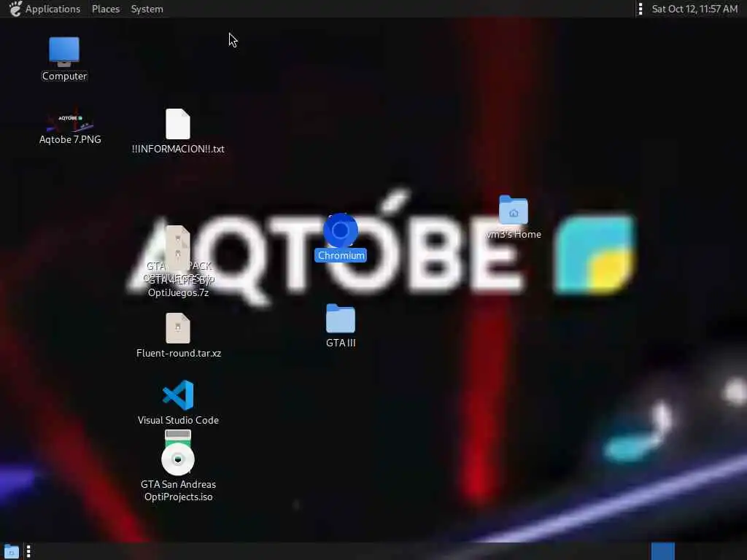
Task: Click the !!INFORMACION!!.txt file name
Action: 178,149
